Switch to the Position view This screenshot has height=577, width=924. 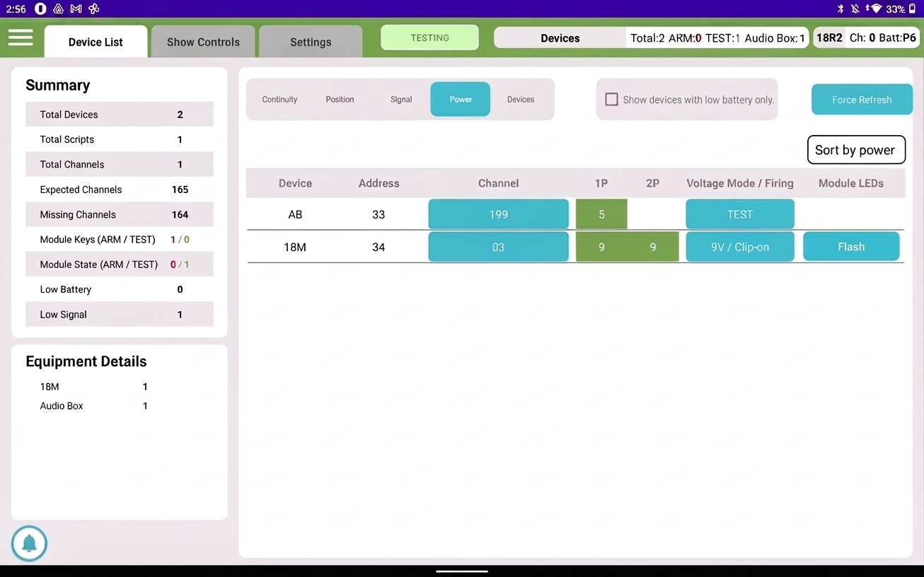tap(339, 99)
